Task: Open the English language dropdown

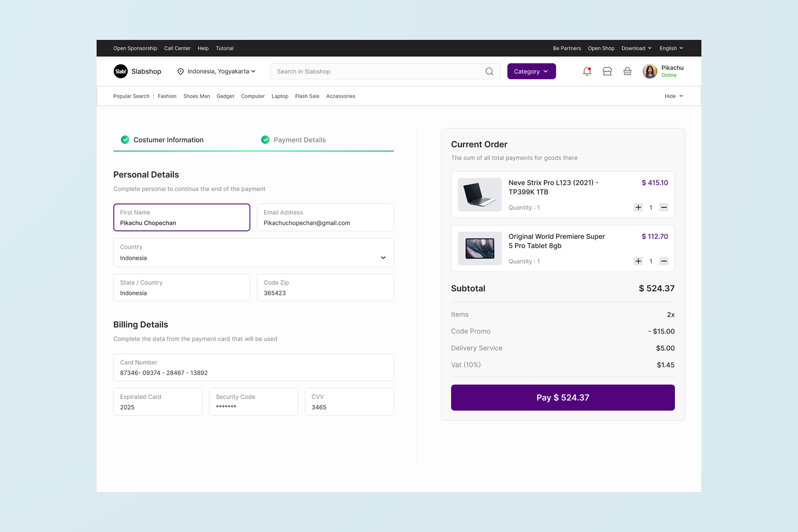Action: [671, 48]
